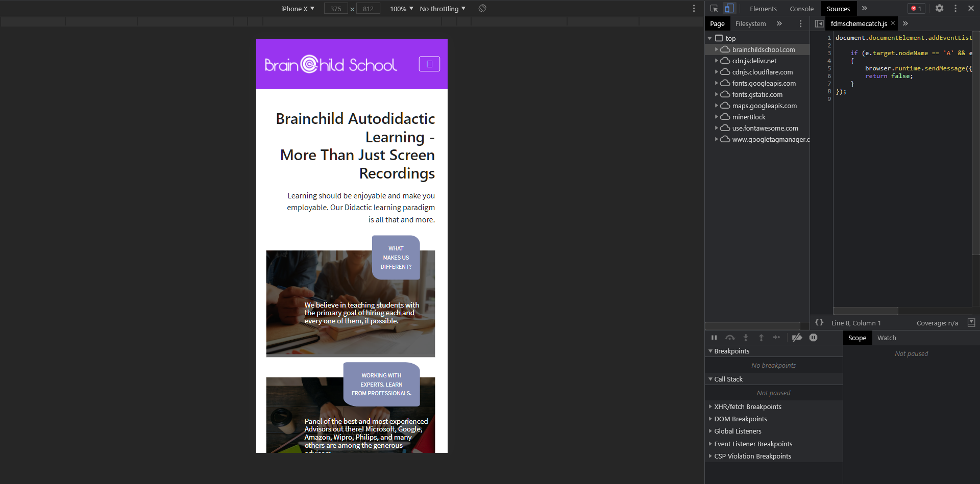Open the mobile site hamburger menu
980x484 pixels.
pos(429,64)
